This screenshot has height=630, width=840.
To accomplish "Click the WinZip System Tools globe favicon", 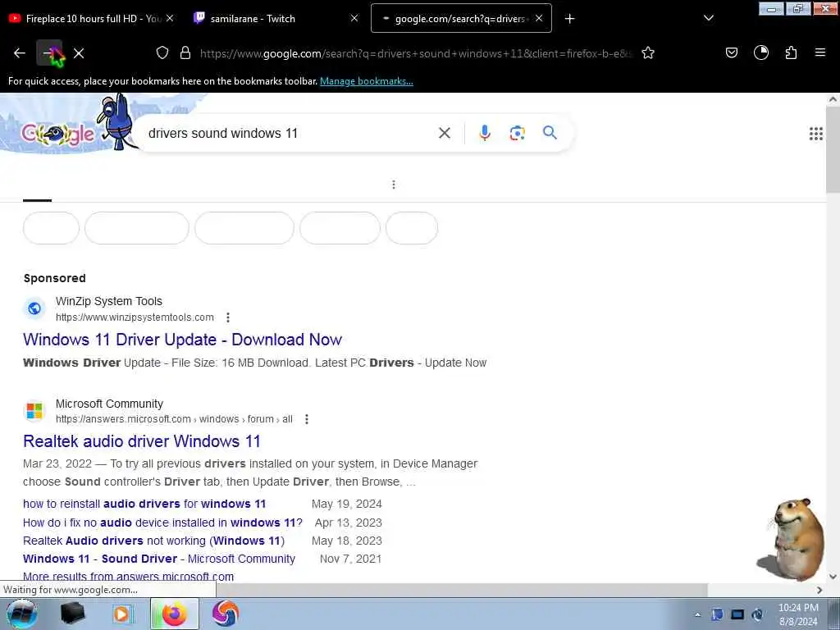I will [34, 308].
